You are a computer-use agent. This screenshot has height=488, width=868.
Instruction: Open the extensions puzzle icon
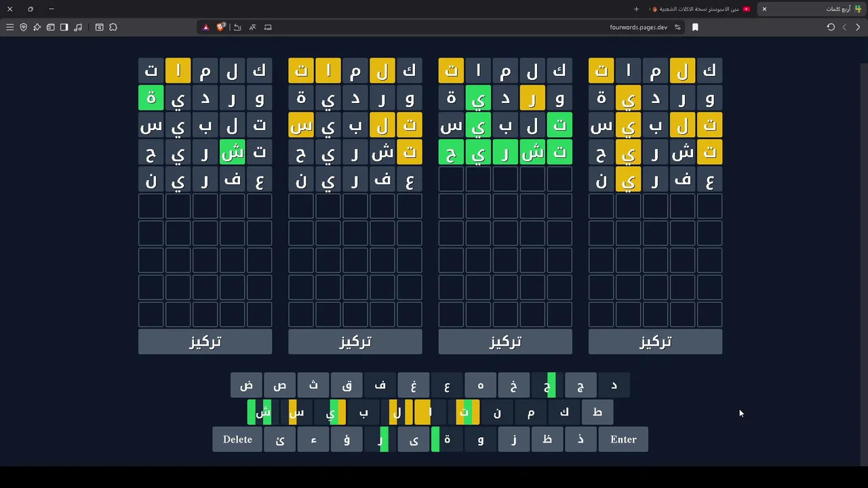pyautogui.click(x=113, y=27)
